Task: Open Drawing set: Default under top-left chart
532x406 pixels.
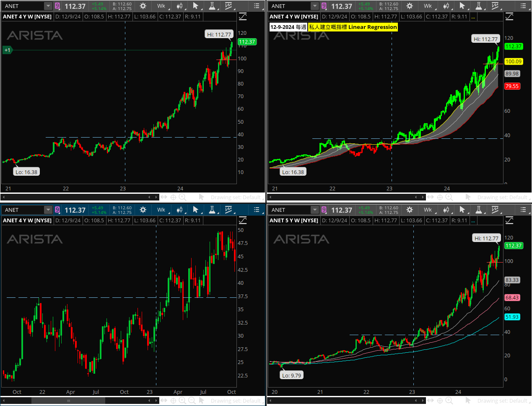Action: 236,197
